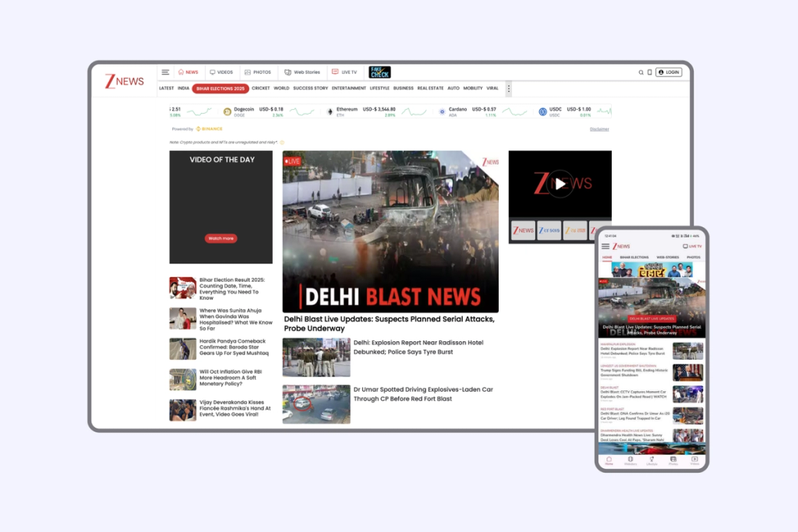Select the WORLD category
Viewport: 798px width, 532px height.
click(x=281, y=89)
